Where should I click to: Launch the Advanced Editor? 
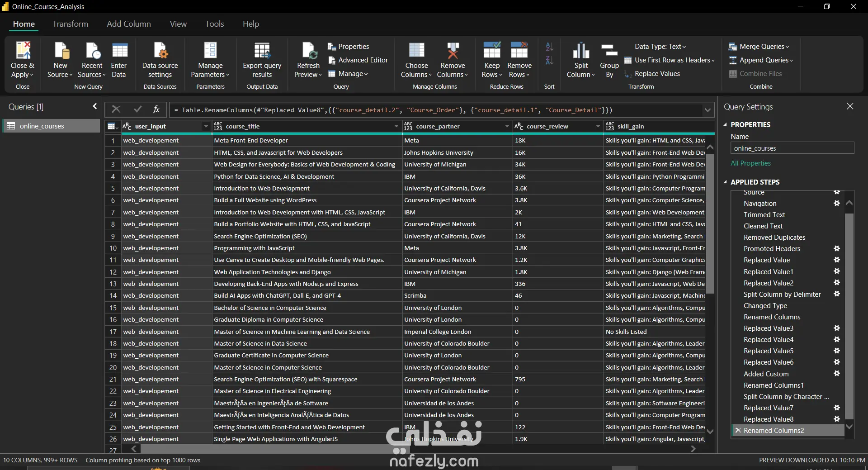[x=358, y=60]
